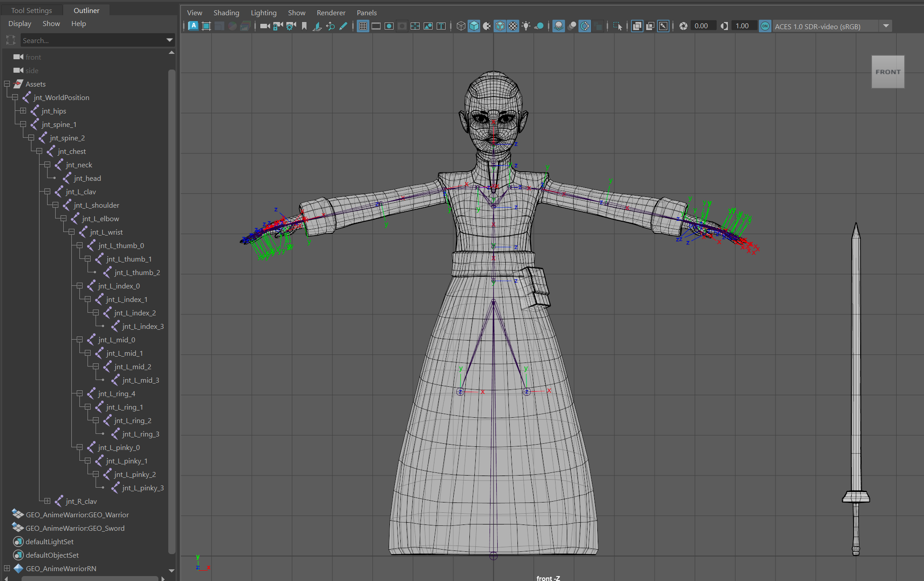Click the Outliner search field
Screen dimensions: 924x581
(93, 40)
